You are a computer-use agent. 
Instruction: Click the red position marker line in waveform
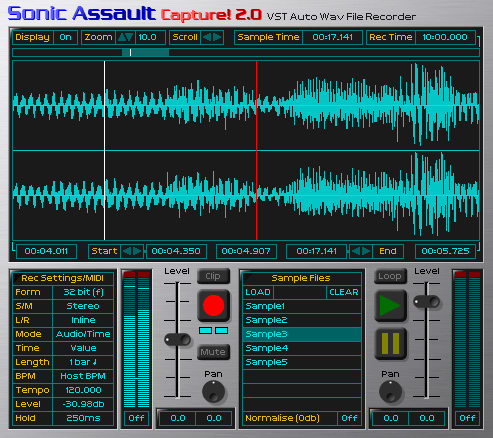256,150
